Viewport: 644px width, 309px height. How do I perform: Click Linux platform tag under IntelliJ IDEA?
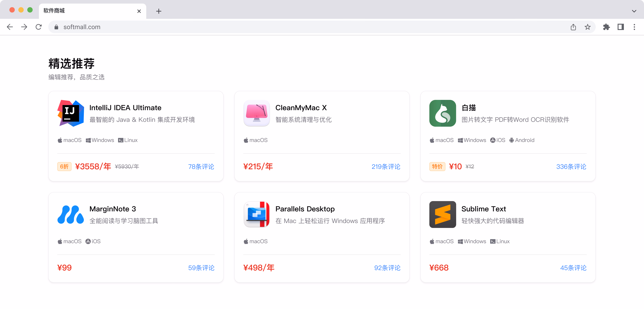[128, 140]
